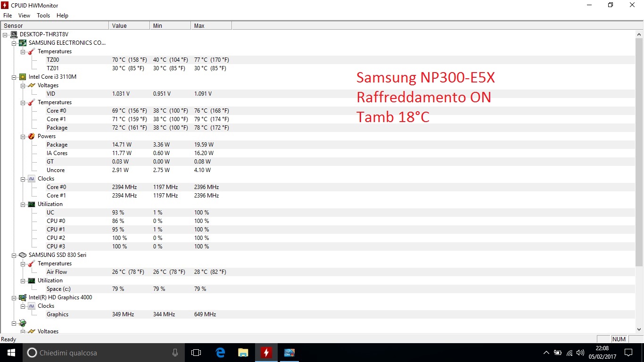Viewport: 644px width, 362px height.
Task: Collapse the Intel Core i3 3110M node
Action: click(14, 77)
